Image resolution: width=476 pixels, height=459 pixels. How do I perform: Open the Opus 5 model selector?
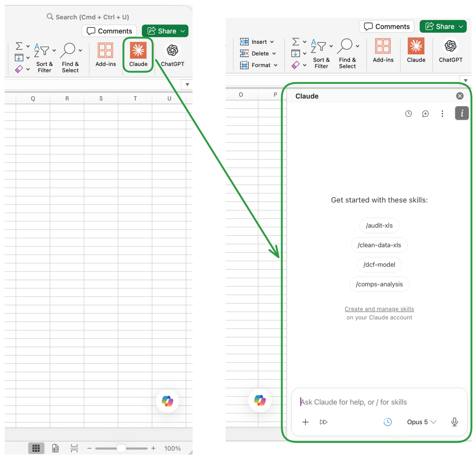(422, 422)
